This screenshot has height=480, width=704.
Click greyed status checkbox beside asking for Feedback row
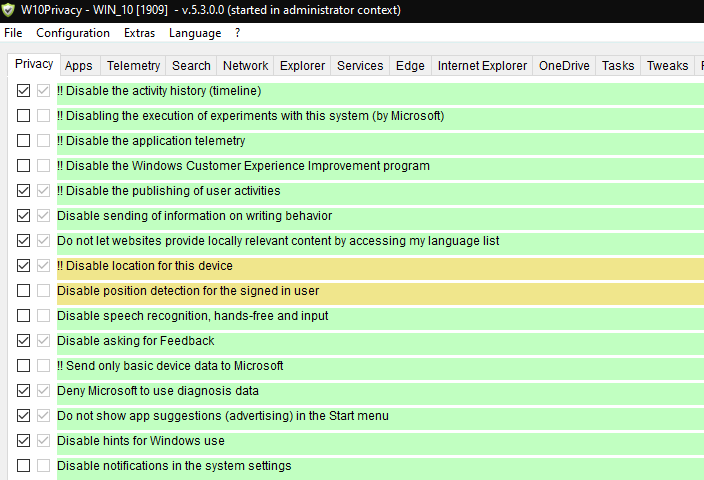tap(44, 341)
